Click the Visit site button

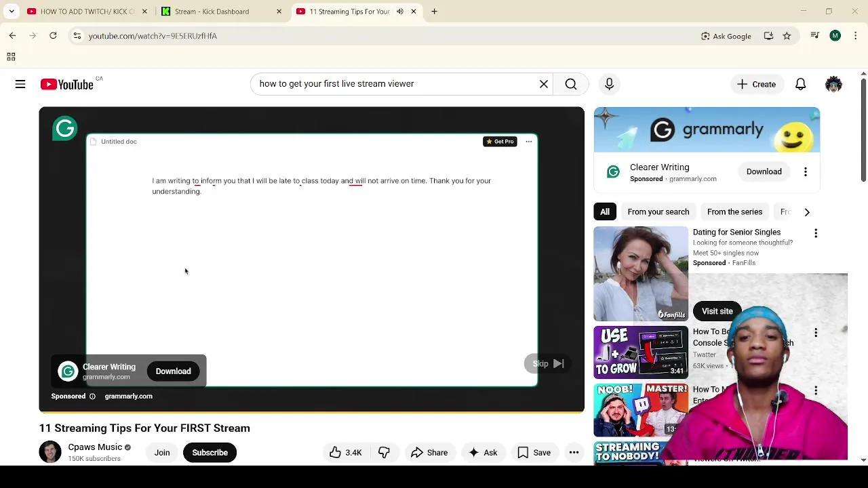point(717,311)
